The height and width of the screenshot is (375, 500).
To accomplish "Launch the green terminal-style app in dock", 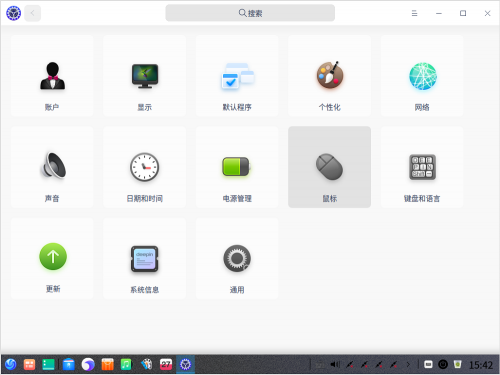I will 48,364.
